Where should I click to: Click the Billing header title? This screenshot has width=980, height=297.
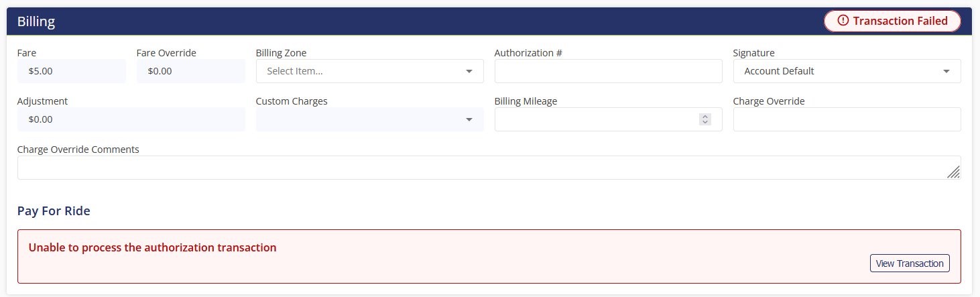point(36,21)
